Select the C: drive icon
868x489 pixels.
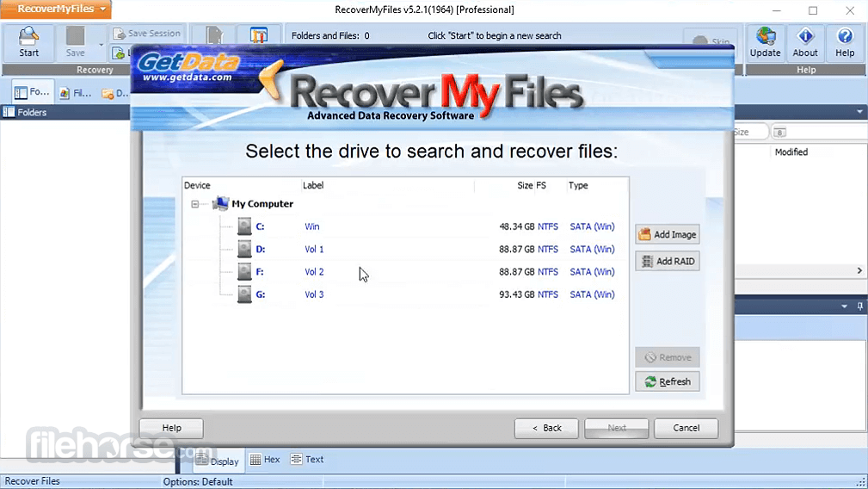244,226
